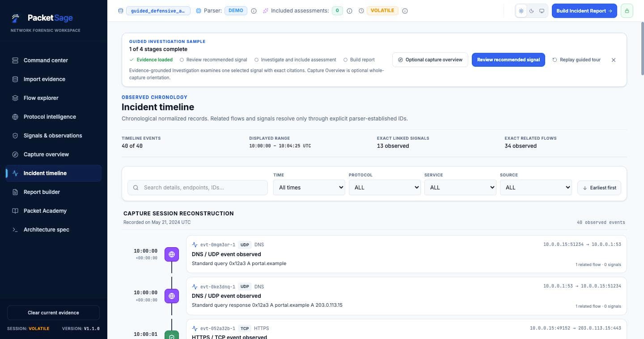644x339 pixels.
Task: Click the lock icon button in top bar
Action: (x=627, y=11)
